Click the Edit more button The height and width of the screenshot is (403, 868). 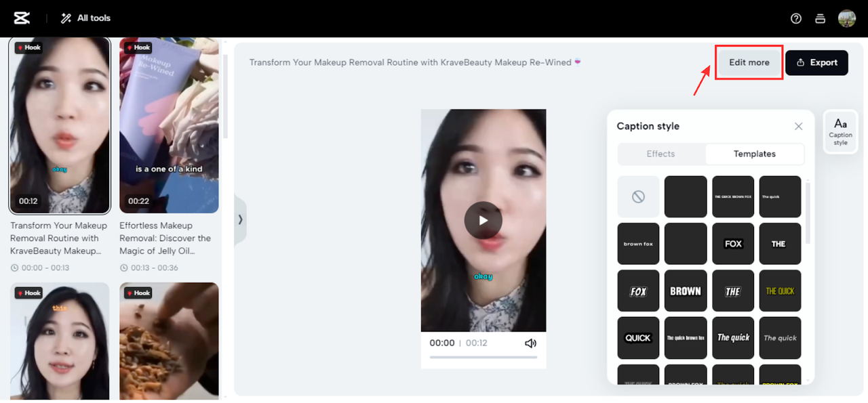tap(749, 62)
